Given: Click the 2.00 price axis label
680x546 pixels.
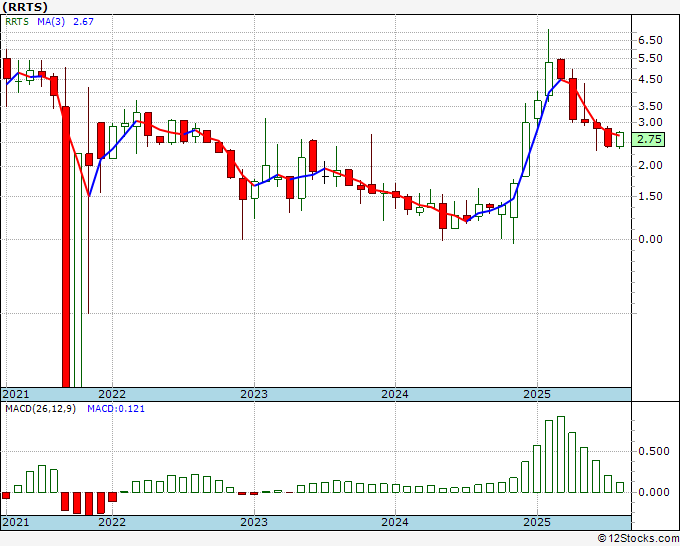Looking at the screenshot, I should point(650,165).
